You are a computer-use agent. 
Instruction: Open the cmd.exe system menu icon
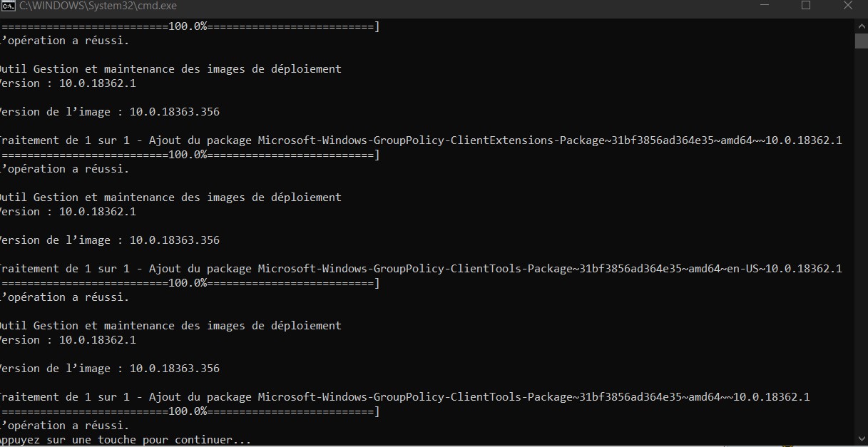click(8, 6)
